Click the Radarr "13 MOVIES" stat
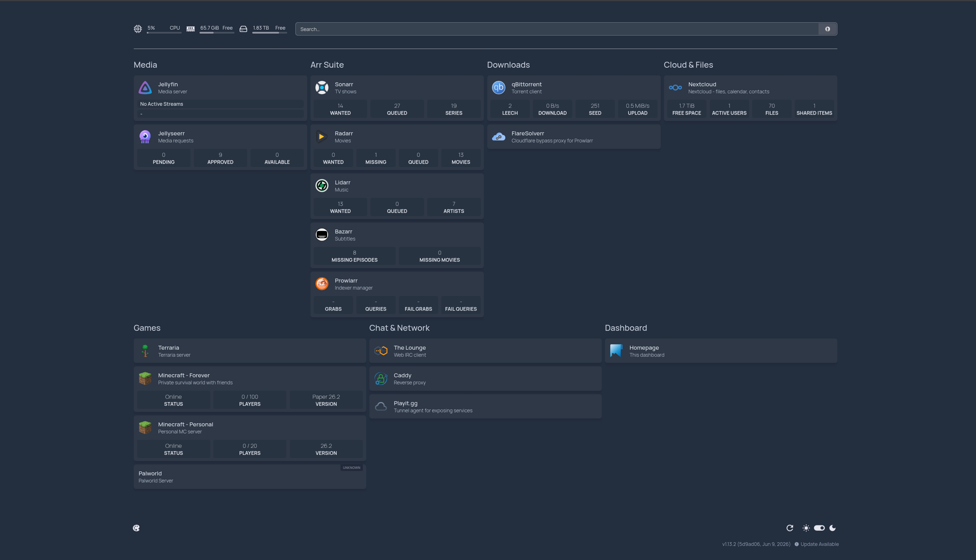Image resolution: width=976 pixels, height=560 pixels. click(460, 158)
